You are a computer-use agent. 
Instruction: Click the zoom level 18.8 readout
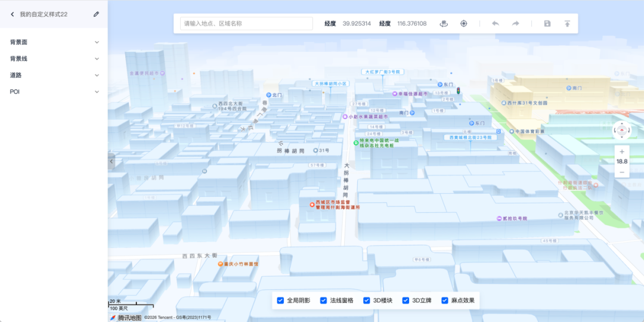pyautogui.click(x=622, y=162)
